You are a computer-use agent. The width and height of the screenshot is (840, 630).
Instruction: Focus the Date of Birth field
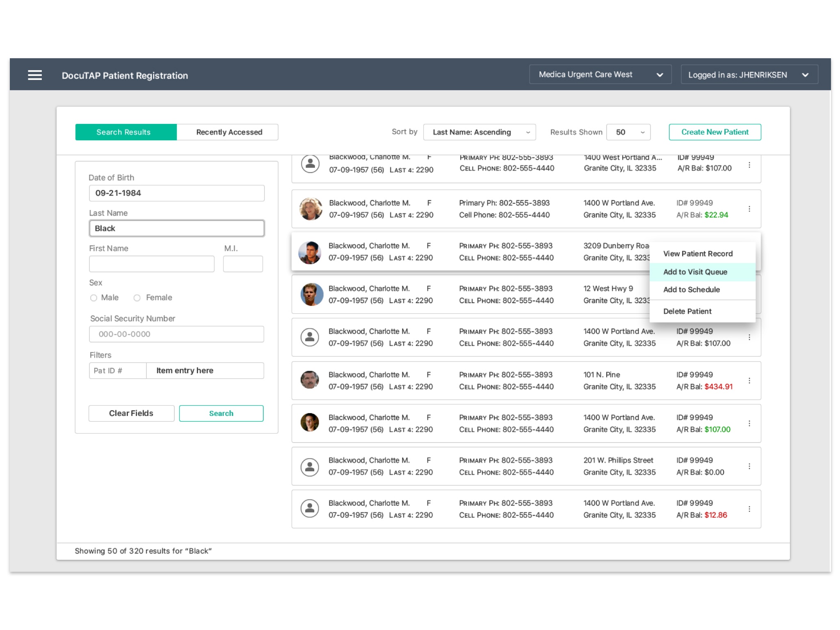tap(177, 193)
